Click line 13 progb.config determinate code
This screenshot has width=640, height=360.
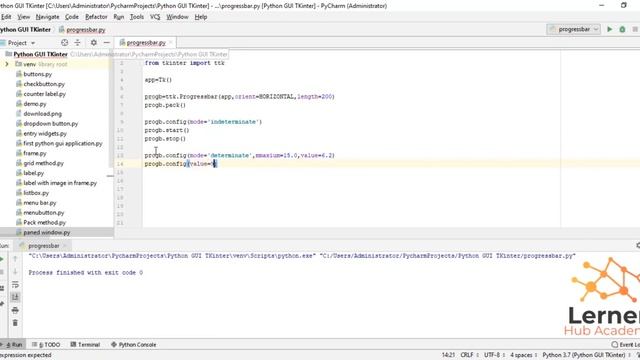point(240,156)
